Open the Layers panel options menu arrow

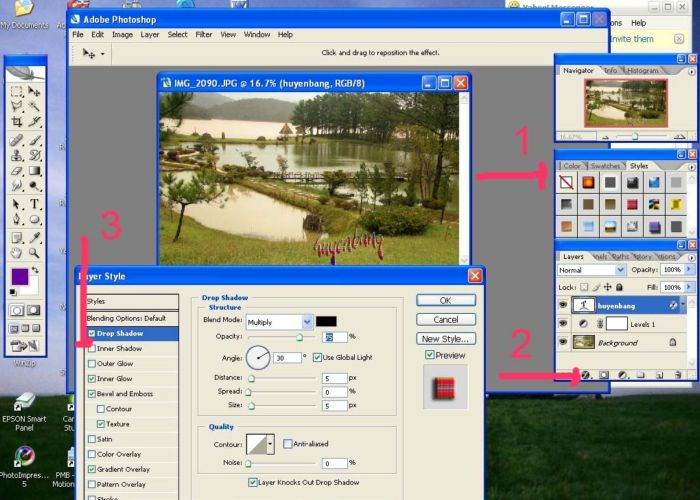pos(692,258)
